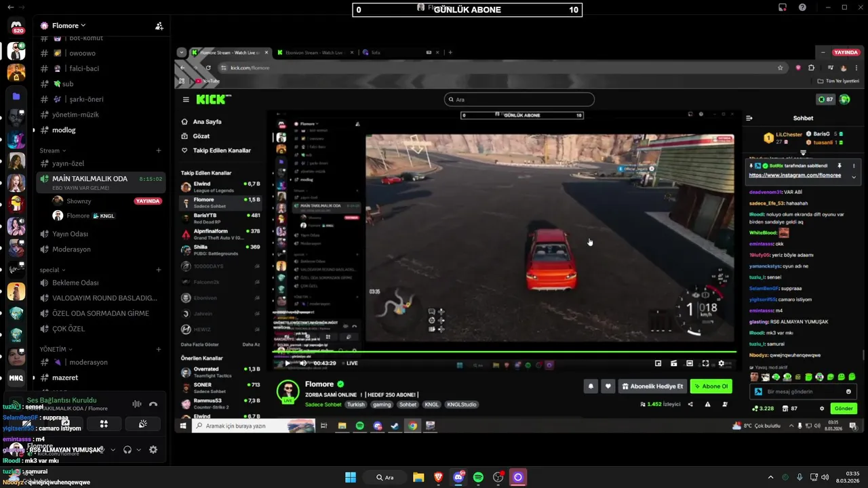868x488 pixels.
Task: Click the Turkish tag under stream title
Action: 356,405
